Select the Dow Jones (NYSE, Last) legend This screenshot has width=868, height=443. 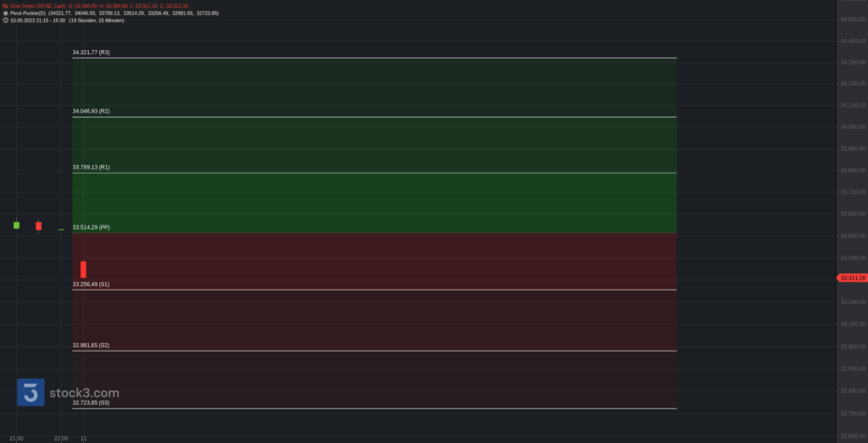pyautogui.click(x=37, y=6)
